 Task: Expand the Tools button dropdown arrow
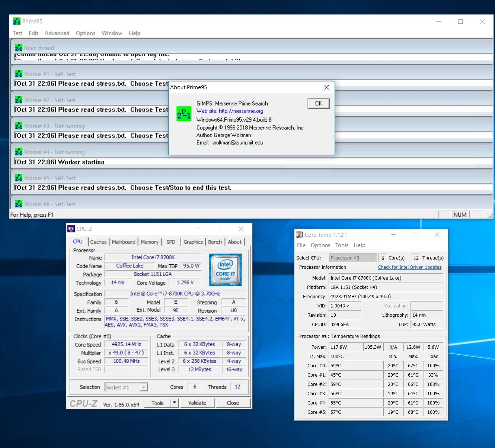[x=175, y=403]
